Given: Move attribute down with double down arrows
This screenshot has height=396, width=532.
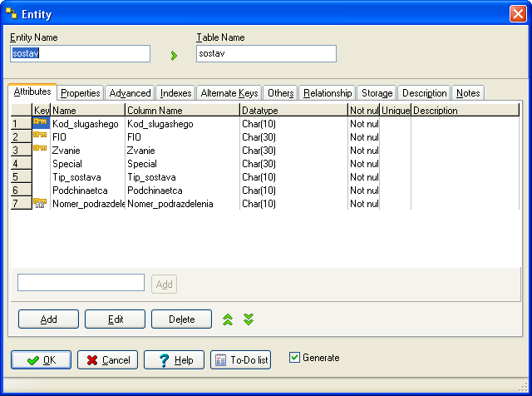Looking at the screenshot, I should (x=249, y=319).
